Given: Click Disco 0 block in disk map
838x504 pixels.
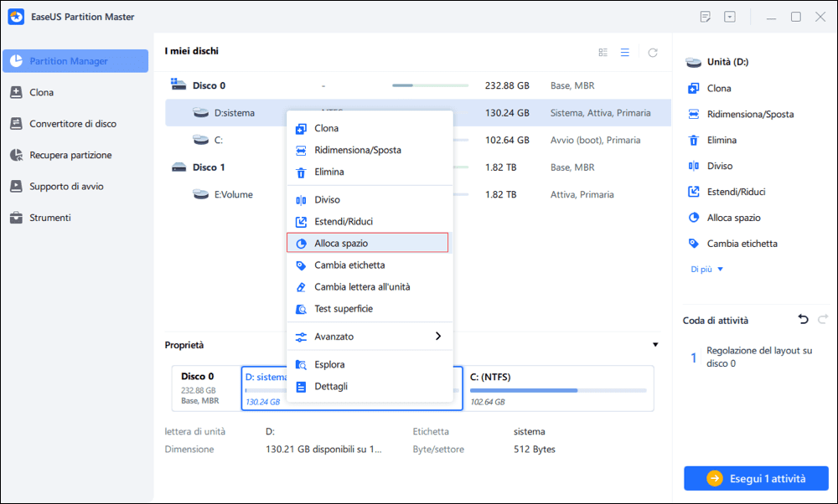Looking at the screenshot, I should (x=206, y=388).
